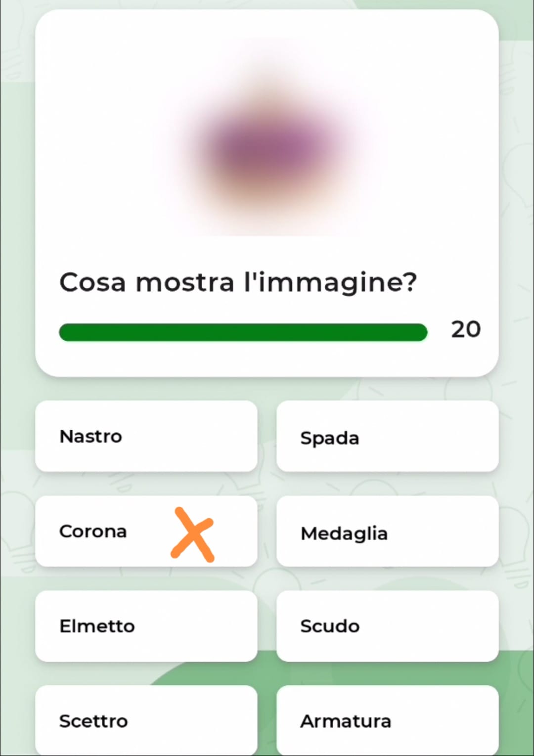Click the blurred purple quiz image
This screenshot has width=534, height=756.
tap(269, 143)
